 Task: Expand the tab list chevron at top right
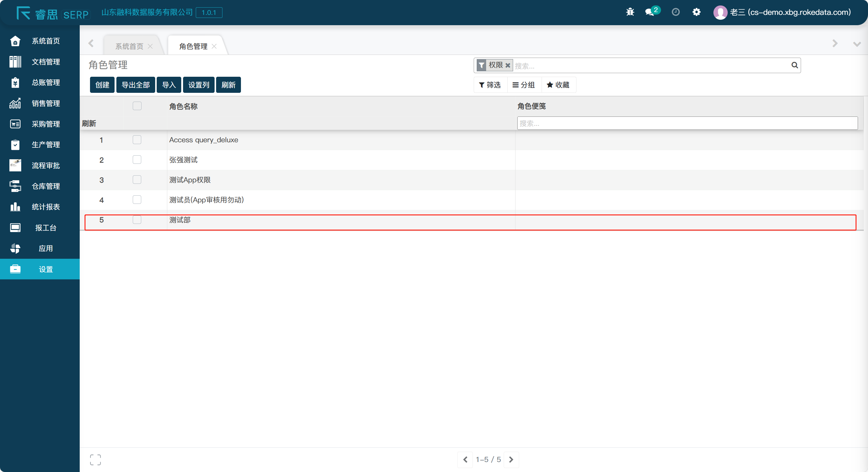856,44
